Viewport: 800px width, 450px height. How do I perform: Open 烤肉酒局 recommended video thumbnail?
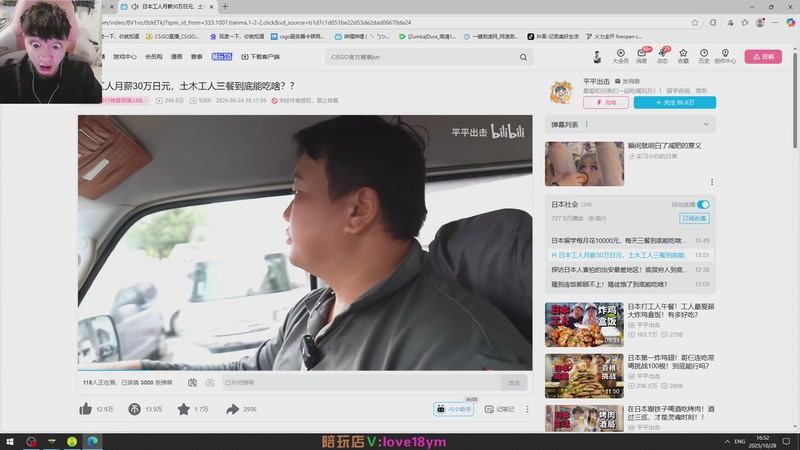pos(584,418)
